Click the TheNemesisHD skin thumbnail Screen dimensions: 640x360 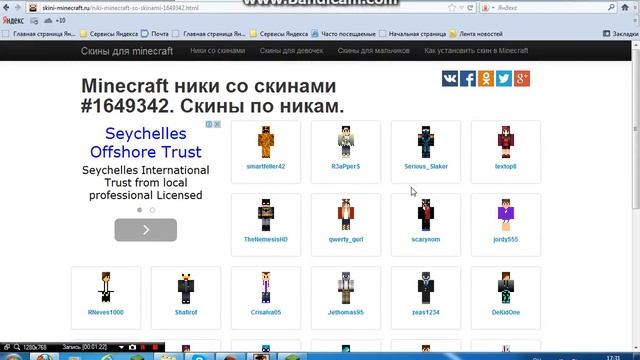(x=266, y=215)
